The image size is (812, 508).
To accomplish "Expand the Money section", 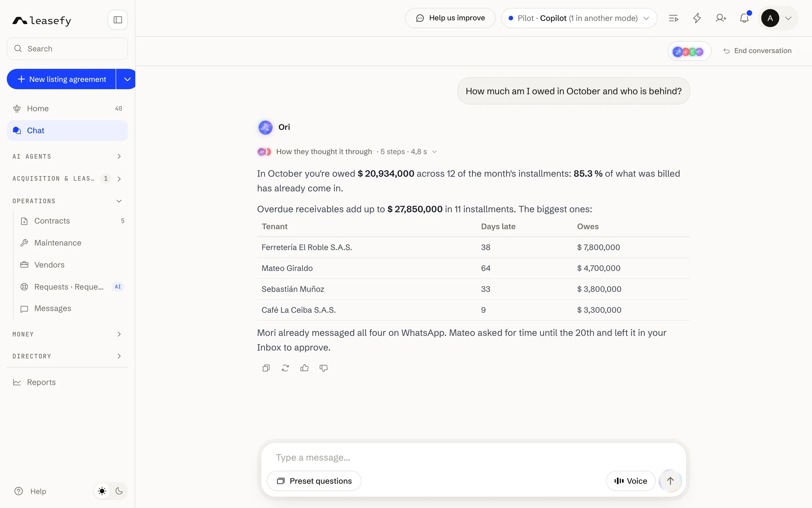I will pyautogui.click(x=67, y=334).
